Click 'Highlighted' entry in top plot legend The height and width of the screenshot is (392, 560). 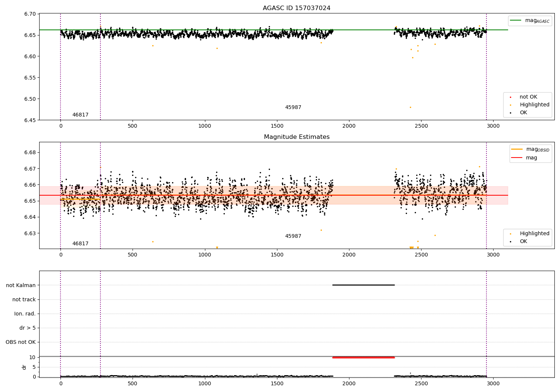click(x=534, y=105)
